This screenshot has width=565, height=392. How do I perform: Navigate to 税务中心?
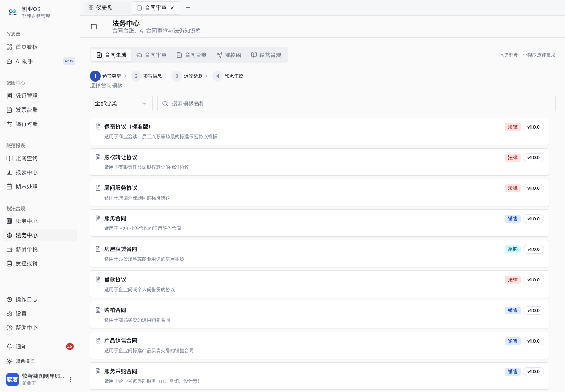click(x=40, y=221)
